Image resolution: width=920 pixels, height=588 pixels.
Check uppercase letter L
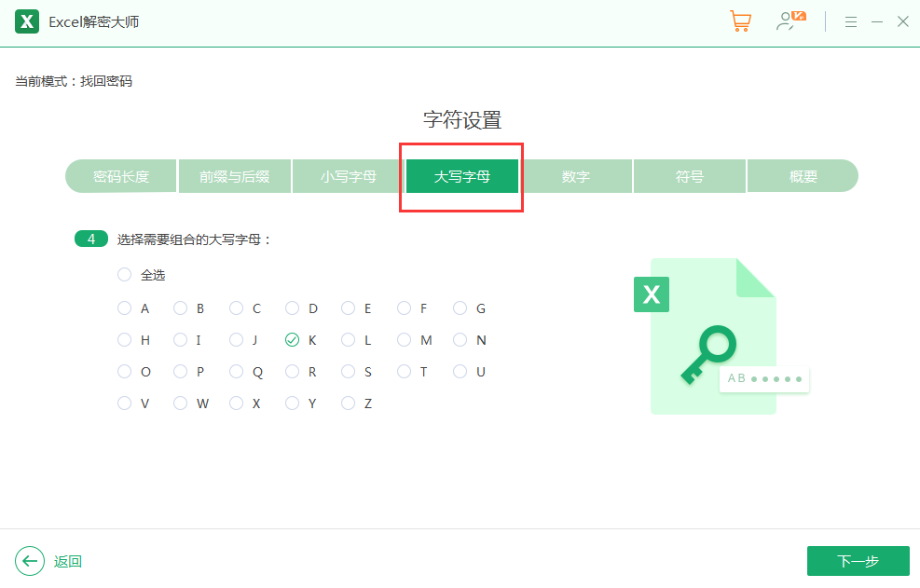pos(348,340)
